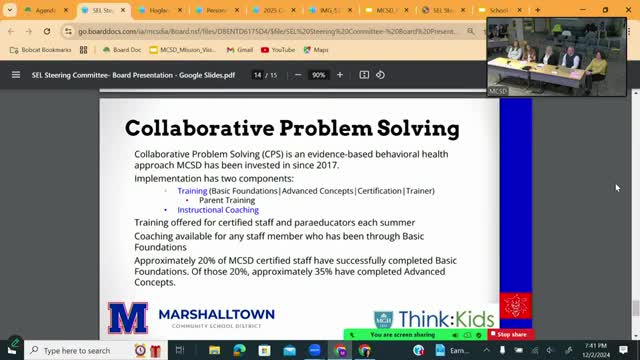View site information icon in address bar

click(x=68, y=31)
